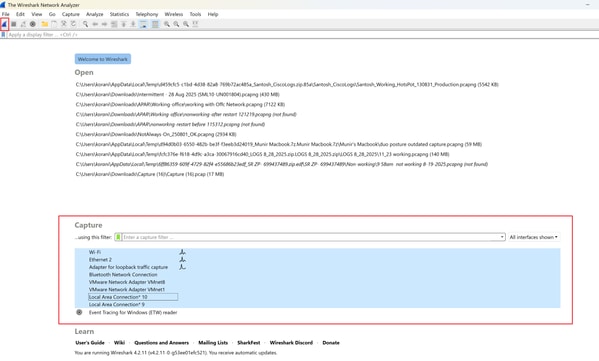599x361 pixels.
Task: Click into the capture filter field
Action: (x=310, y=237)
